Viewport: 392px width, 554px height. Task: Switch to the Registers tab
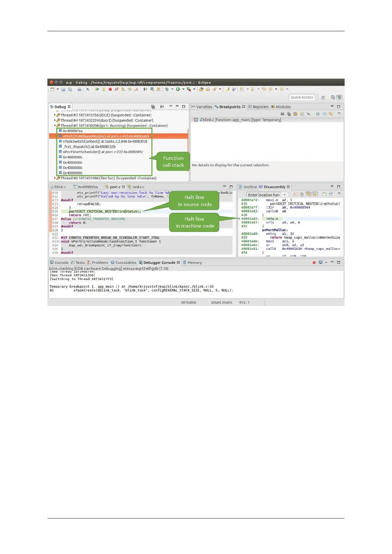click(x=258, y=107)
